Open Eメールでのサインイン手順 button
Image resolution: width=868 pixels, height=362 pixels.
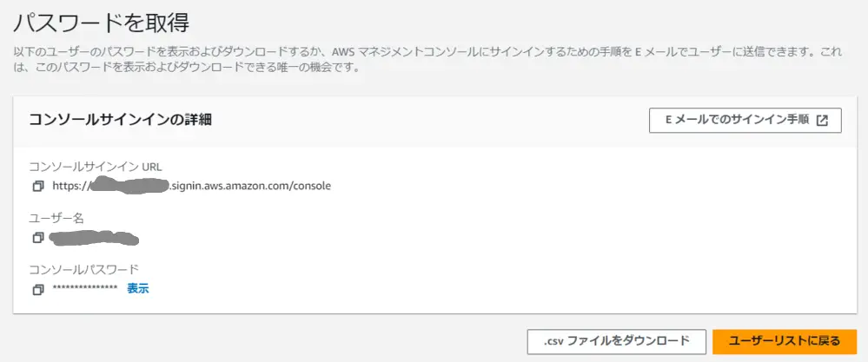click(x=745, y=121)
